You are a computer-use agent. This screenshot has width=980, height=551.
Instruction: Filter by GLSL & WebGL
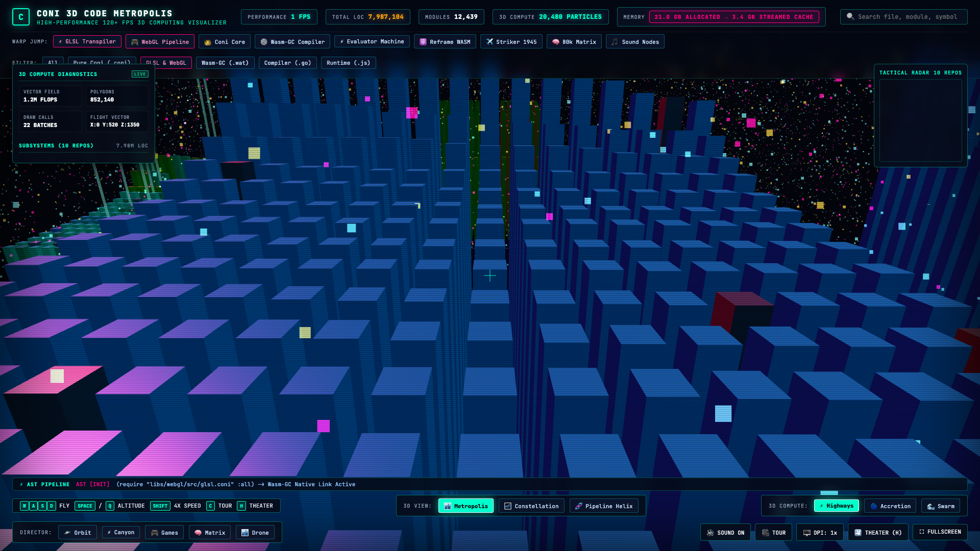tap(166, 63)
